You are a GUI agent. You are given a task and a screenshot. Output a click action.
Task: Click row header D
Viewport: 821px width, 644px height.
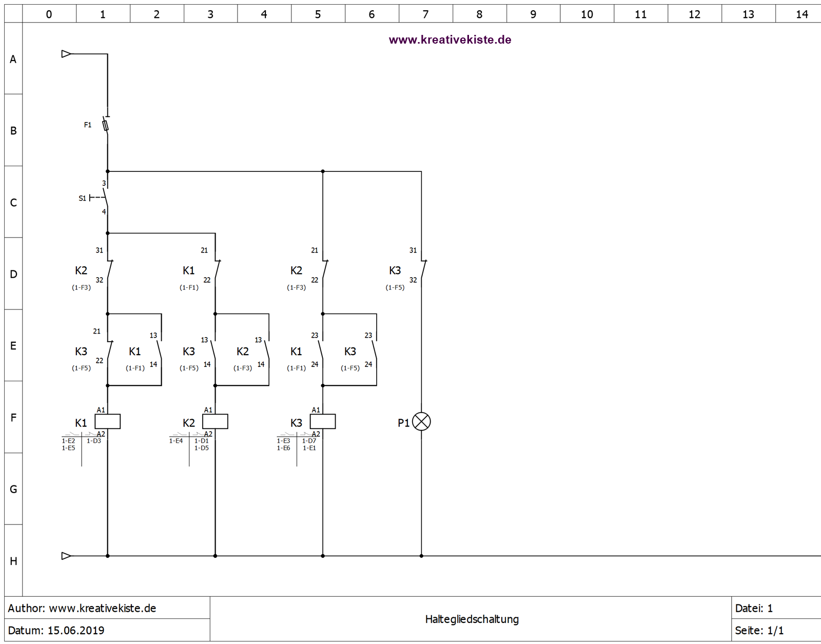click(13, 274)
